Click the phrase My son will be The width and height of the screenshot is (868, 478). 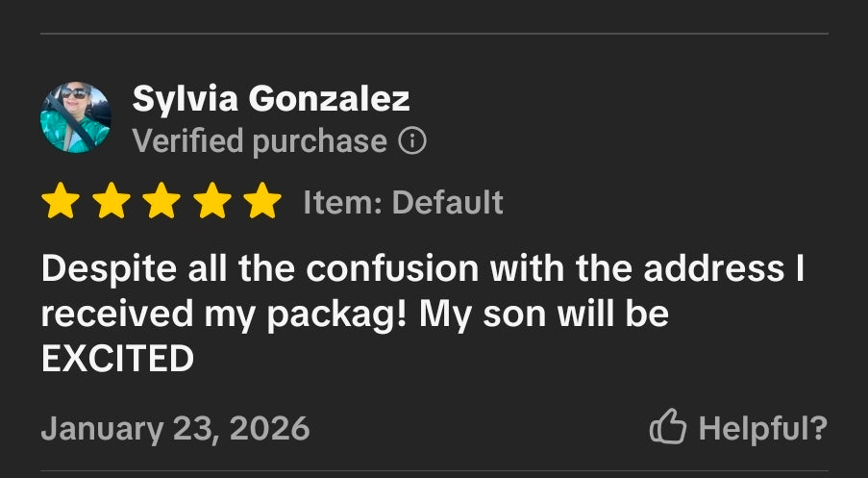tap(544, 314)
